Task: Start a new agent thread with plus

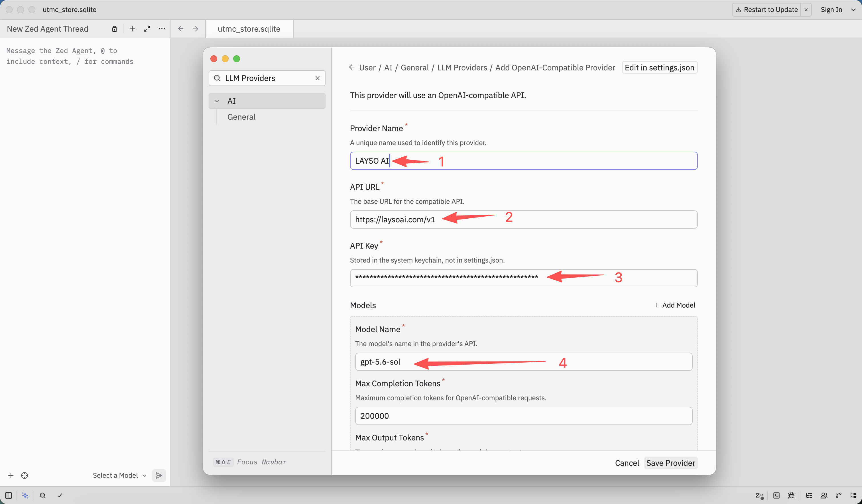Action: [132, 29]
